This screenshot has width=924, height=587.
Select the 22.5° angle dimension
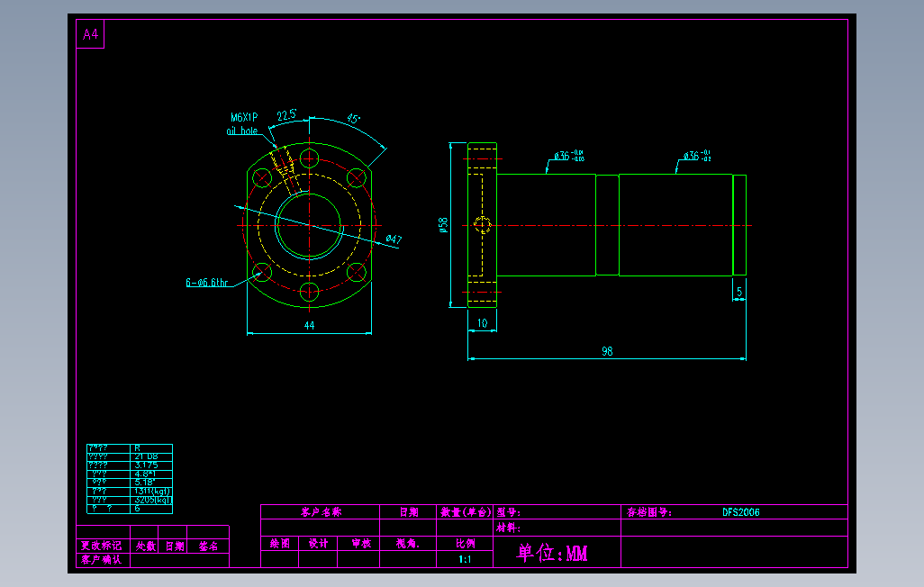point(287,115)
